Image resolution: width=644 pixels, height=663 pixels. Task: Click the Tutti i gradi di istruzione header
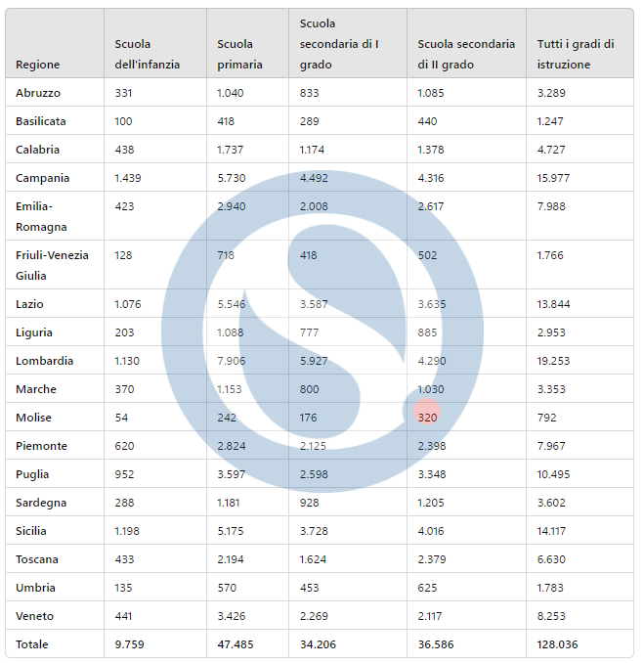[576, 54]
